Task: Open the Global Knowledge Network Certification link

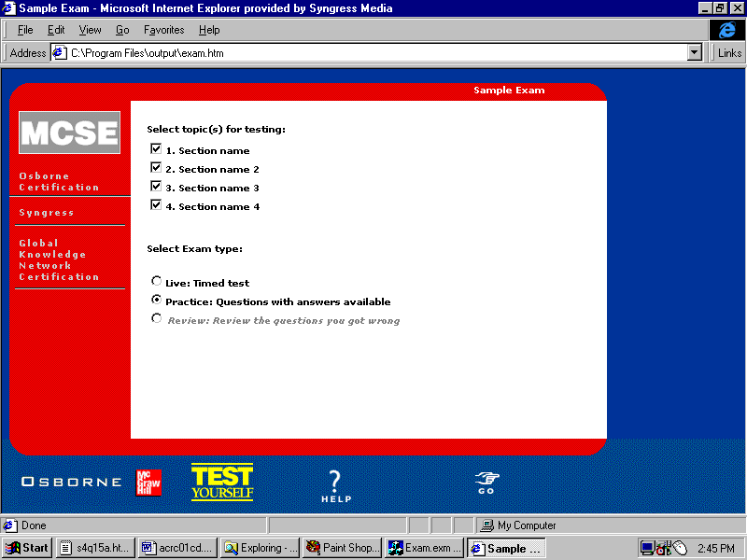Action: coord(59,259)
